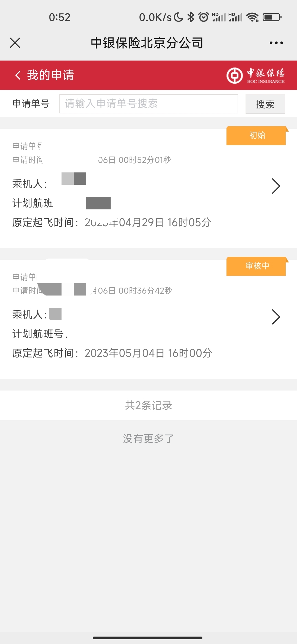Open the three-dot more options menu
This screenshot has height=644, width=297.
(276, 43)
